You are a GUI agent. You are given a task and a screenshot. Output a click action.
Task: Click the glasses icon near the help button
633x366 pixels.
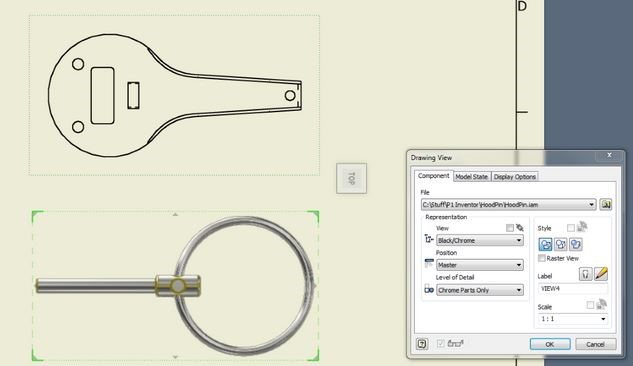(455, 343)
